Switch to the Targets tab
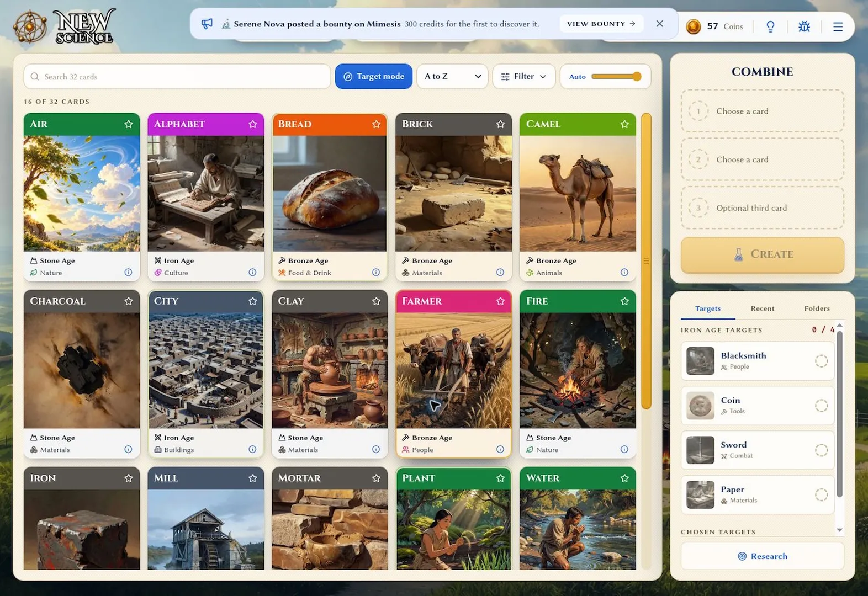 [708, 308]
